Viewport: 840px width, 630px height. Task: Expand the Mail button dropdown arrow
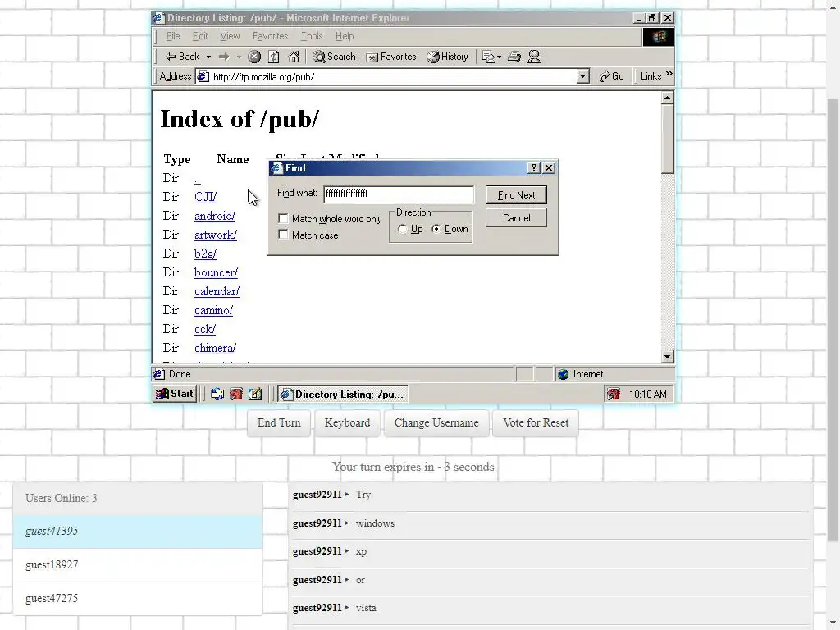500,57
